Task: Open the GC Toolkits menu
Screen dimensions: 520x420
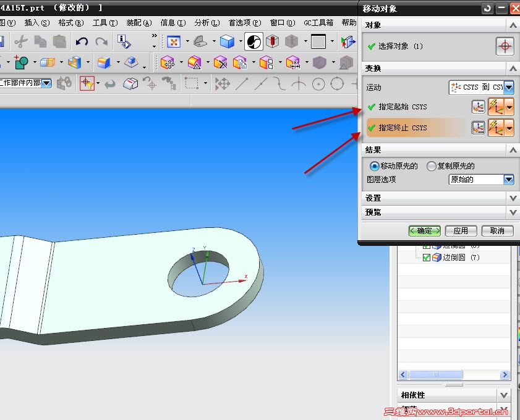Action: (x=318, y=23)
